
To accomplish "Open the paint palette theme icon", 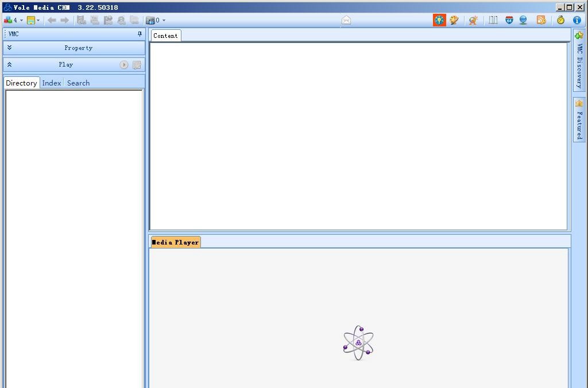I will click(x=454, y=20).
